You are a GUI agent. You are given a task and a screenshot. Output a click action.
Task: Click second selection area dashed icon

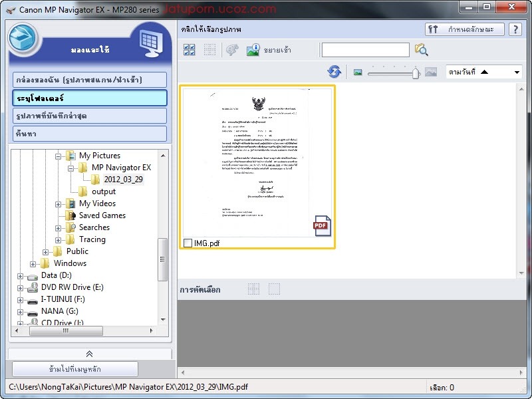[274, 289]
